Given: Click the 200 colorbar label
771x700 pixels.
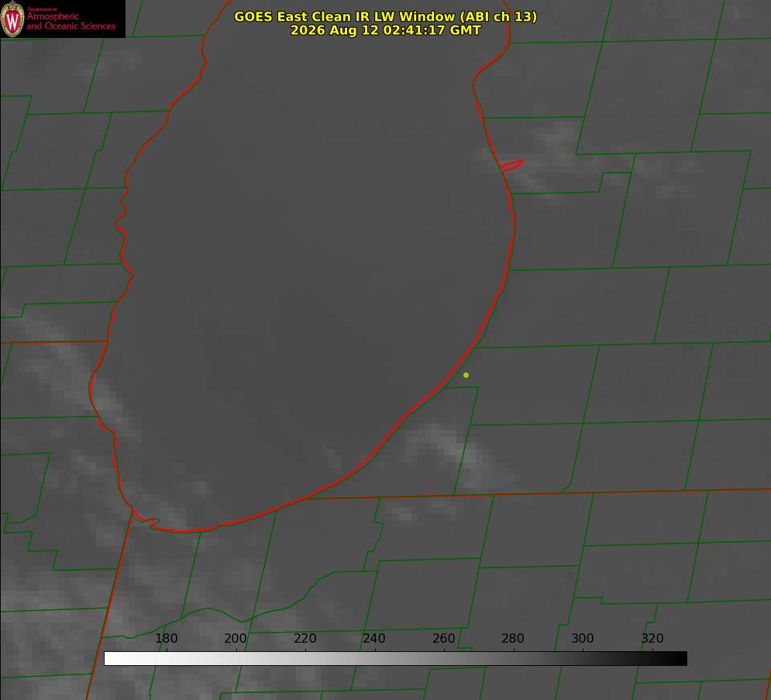Looking at the screenshot, I should pos(236,638).
